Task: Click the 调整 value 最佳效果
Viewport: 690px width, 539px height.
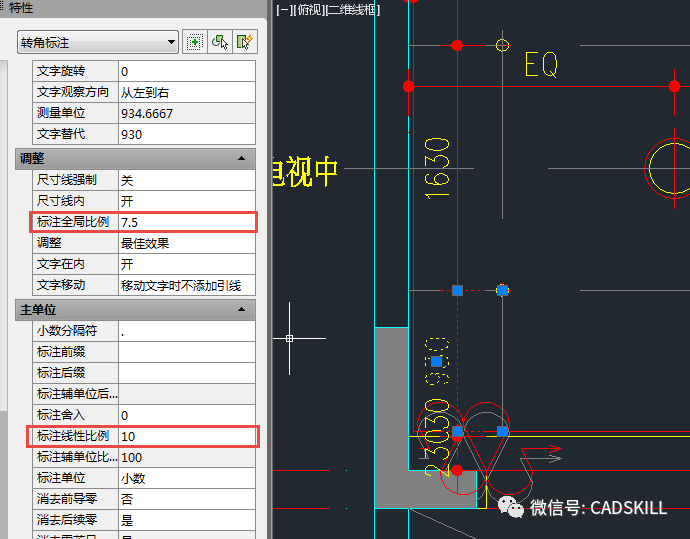Action: point(187,243)
